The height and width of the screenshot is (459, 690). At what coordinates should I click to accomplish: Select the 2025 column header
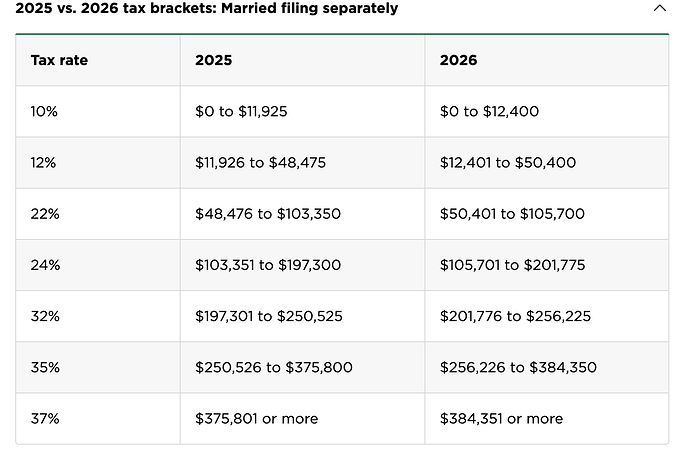coord(214,60)
